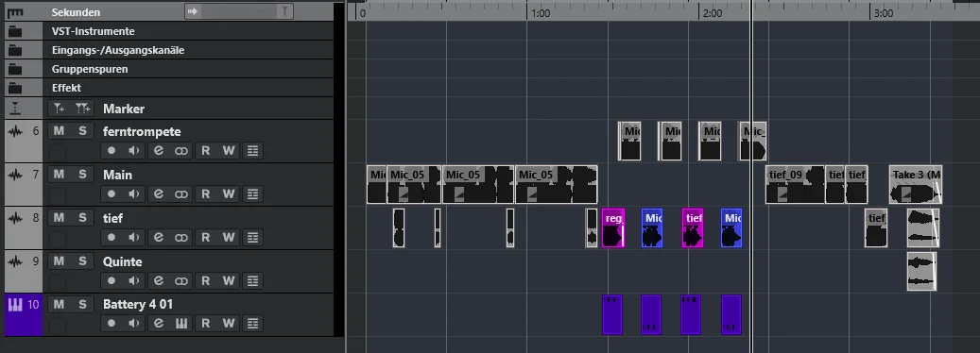Open channel settings for tief track
Image resolution: width=980 pixels, height=353 pixels.
tap(159, 237)
